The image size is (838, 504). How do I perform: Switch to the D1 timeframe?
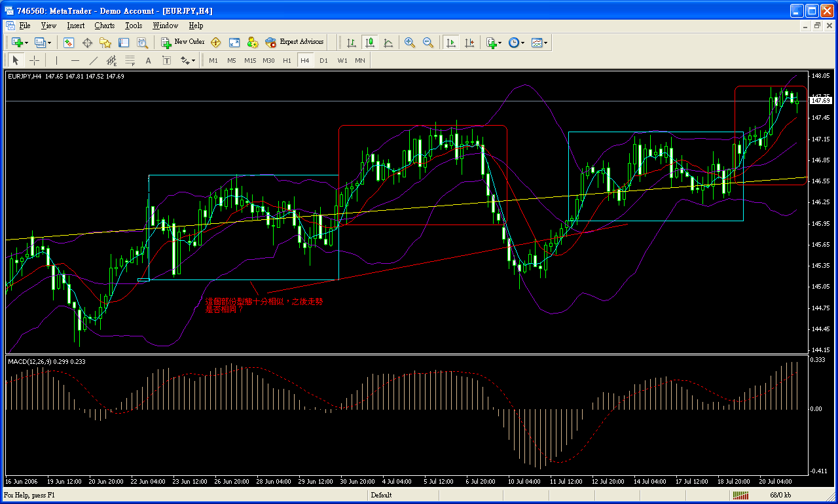pos(323,60)
